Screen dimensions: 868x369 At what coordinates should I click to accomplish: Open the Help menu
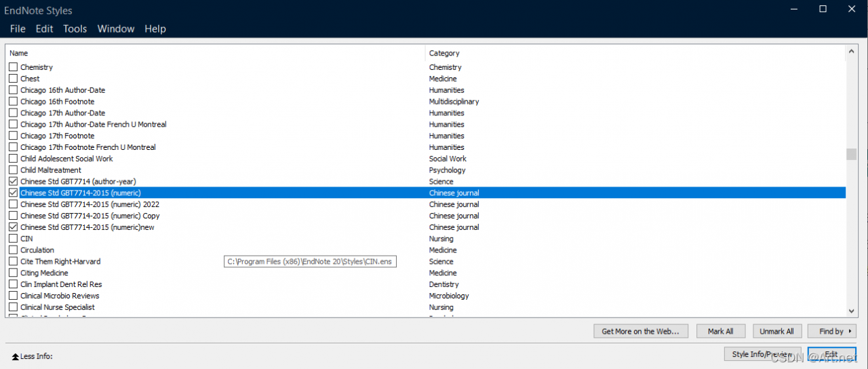point(155,28)
